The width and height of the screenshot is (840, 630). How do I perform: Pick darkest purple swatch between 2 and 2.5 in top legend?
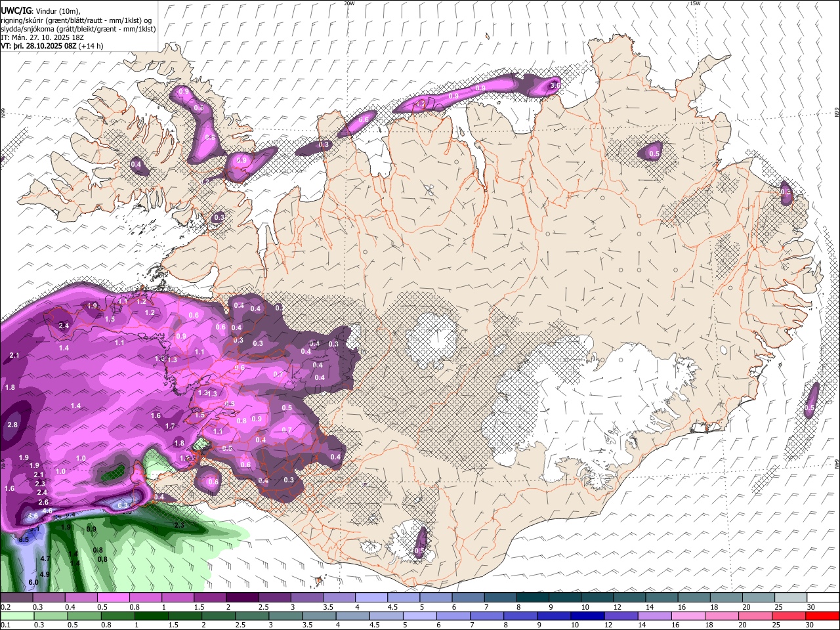pos(242,597)
